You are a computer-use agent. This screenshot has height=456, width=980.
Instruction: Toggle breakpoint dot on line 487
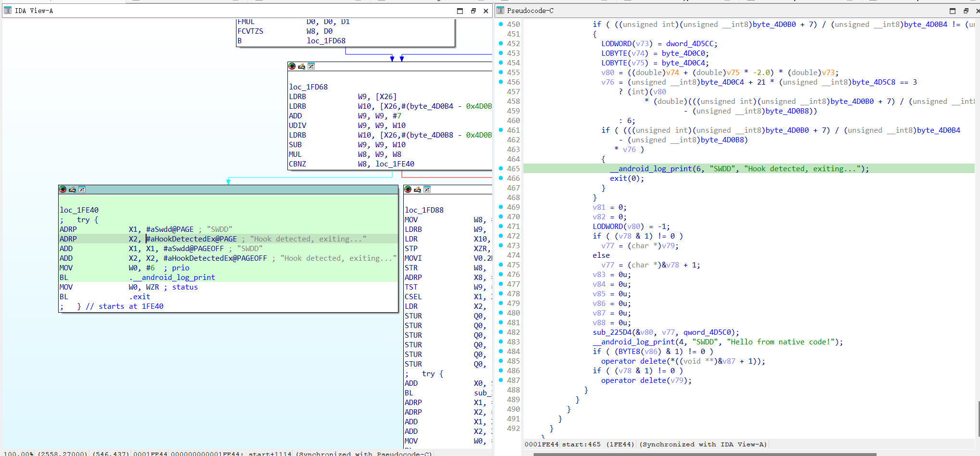pos(501,380)
